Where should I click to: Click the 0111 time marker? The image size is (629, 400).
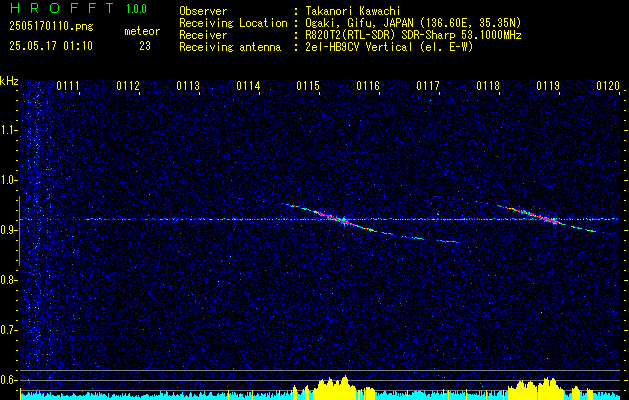click(67, 86)
